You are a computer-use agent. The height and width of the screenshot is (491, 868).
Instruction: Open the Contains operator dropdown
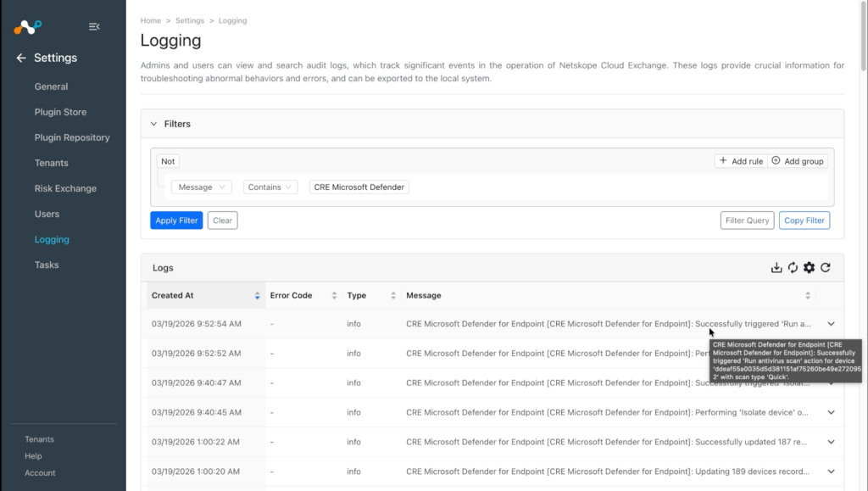click(270, 187)
